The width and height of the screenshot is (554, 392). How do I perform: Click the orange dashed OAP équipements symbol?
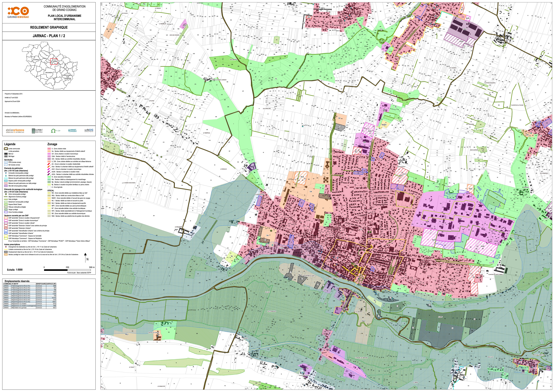[x=6, y=218]
